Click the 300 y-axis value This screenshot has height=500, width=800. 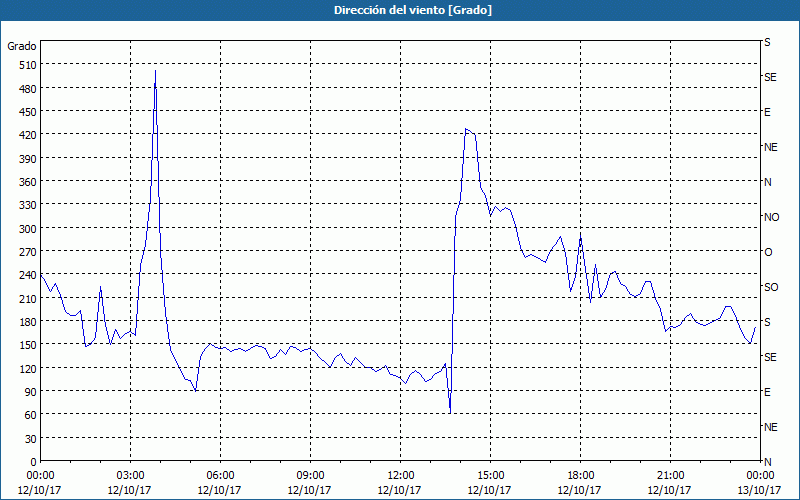28,229
